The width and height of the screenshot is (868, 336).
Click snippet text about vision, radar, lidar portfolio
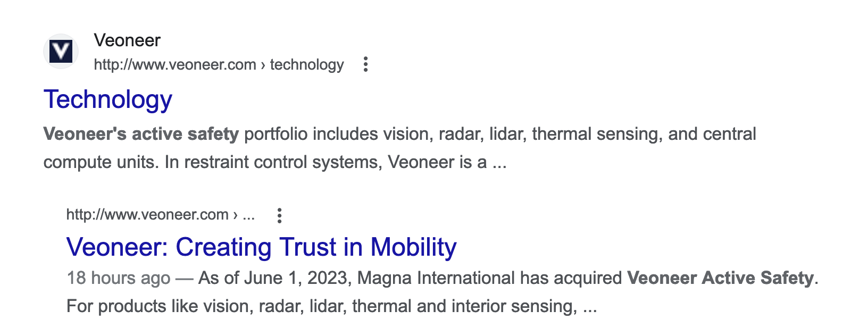click(500, 134)
